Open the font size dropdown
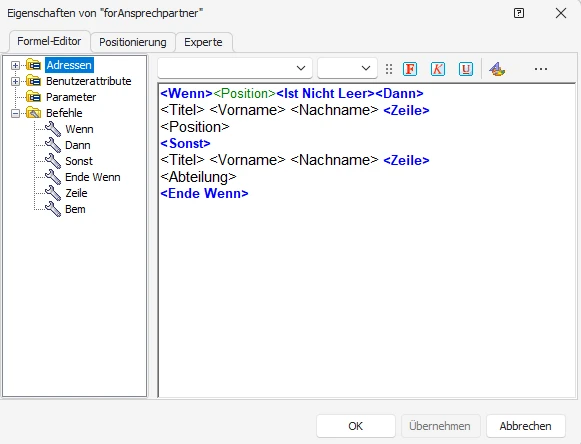The image size is (581, 444). tap(348, 68)
